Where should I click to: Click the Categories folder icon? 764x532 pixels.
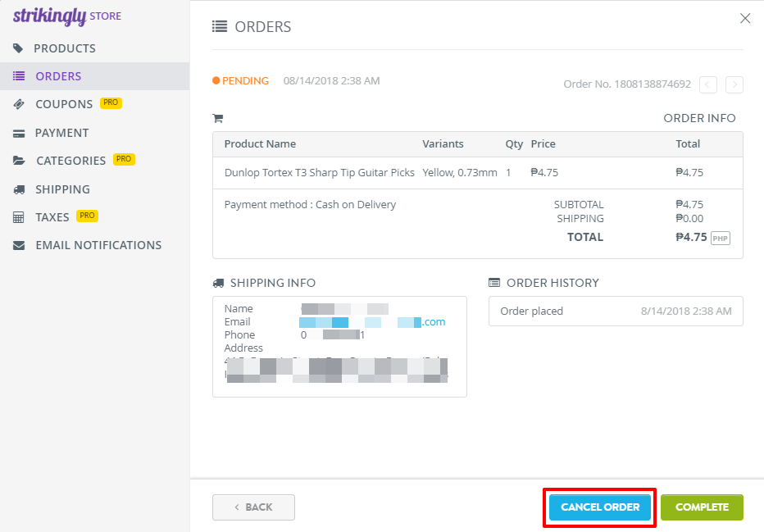[19, 161]
